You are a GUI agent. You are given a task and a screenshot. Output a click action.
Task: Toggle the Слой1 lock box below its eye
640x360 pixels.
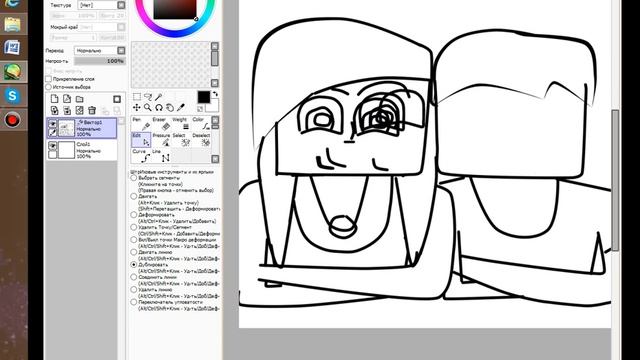coord(52,154)
